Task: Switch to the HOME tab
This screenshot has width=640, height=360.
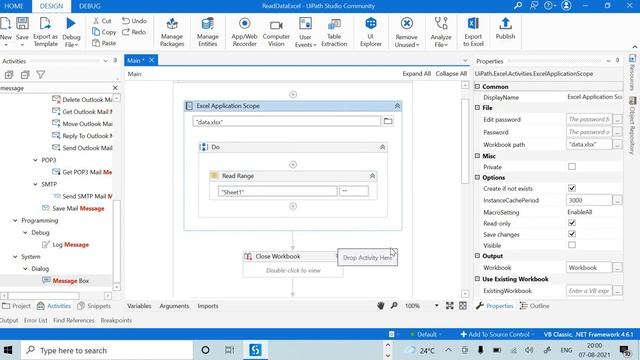Action: click(14, 6)
